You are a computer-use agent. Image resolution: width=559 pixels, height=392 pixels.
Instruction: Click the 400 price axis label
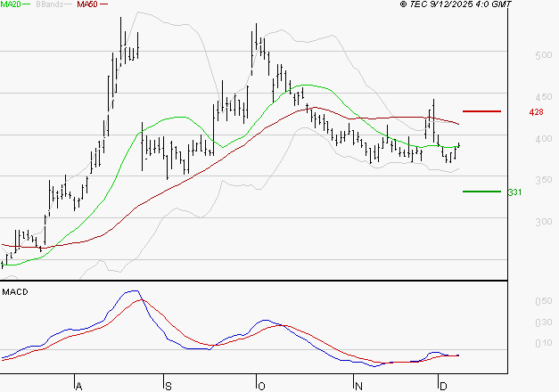click(x=544, y=139)
